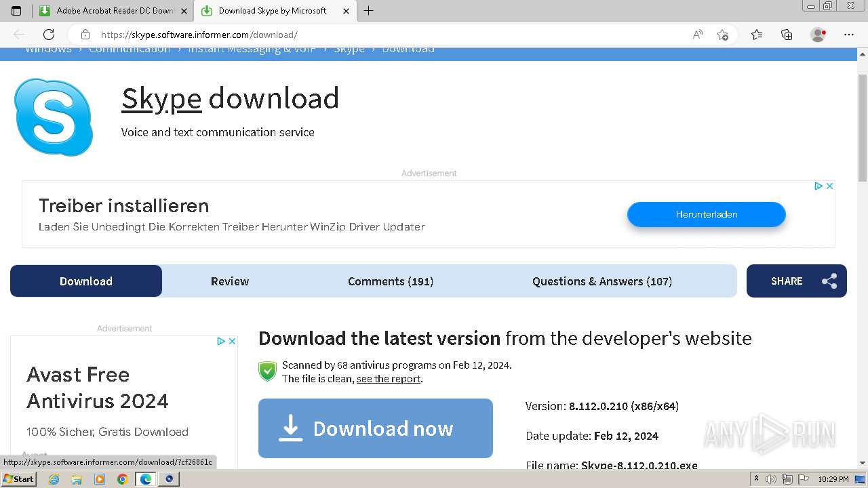Select date update Feb 12, 2024 text
The image size is (868, 488).
[626, 436]
